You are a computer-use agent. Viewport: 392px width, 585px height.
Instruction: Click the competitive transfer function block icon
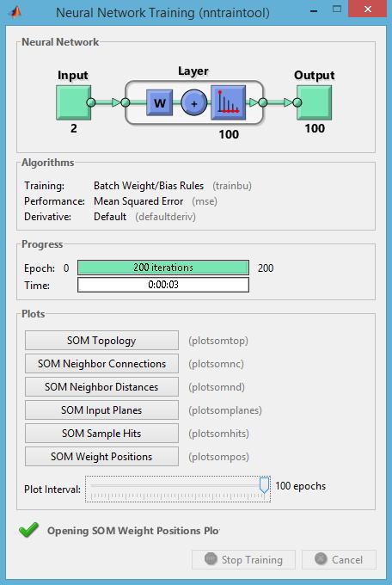[x=229, y=102]
